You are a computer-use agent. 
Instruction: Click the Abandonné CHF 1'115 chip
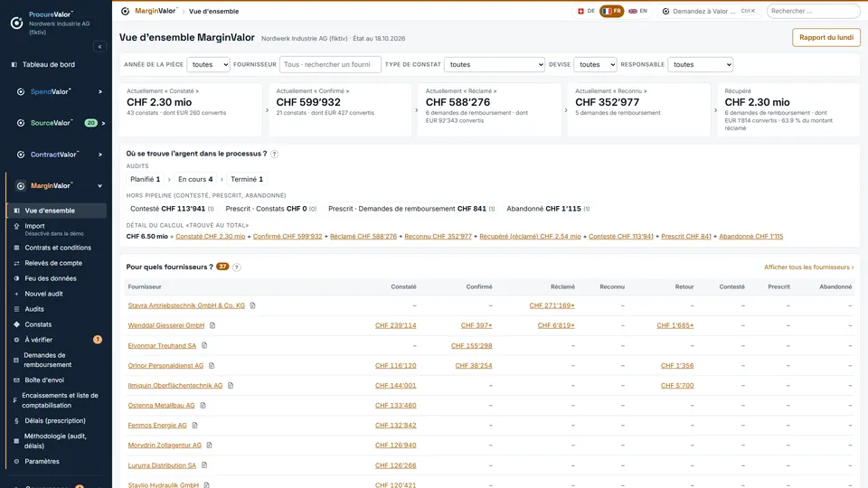548,209
